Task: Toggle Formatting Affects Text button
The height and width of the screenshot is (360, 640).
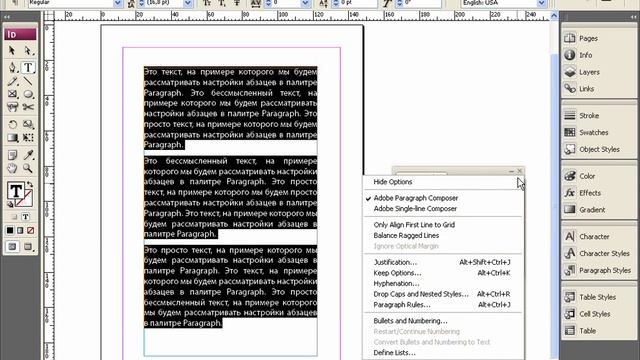Action: tap(25, 217)
